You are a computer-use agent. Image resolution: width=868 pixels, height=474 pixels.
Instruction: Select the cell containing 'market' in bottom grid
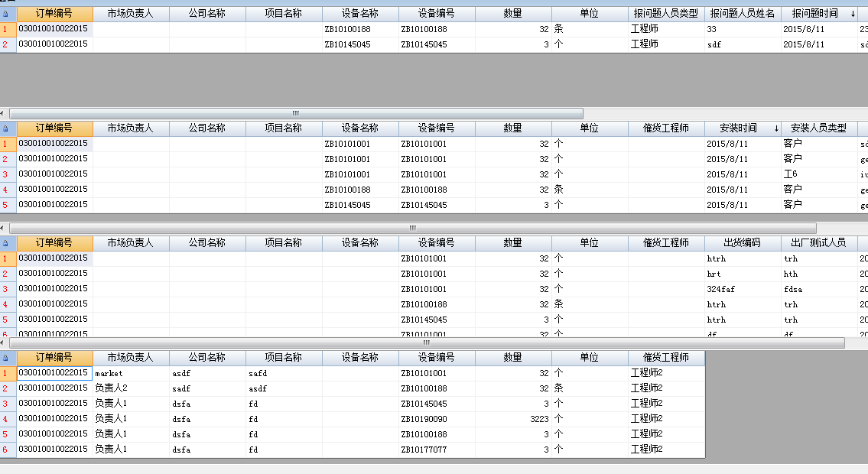pos(131,373)
